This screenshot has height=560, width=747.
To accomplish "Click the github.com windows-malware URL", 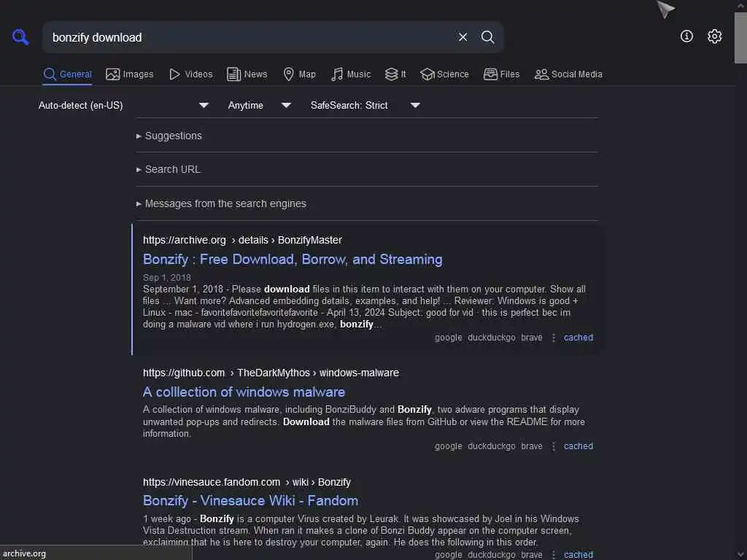I will click(271, 373).
